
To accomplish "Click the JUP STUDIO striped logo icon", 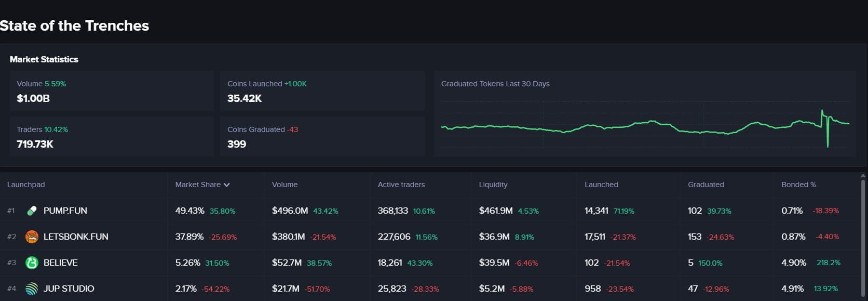I will [x=32, y=289].
